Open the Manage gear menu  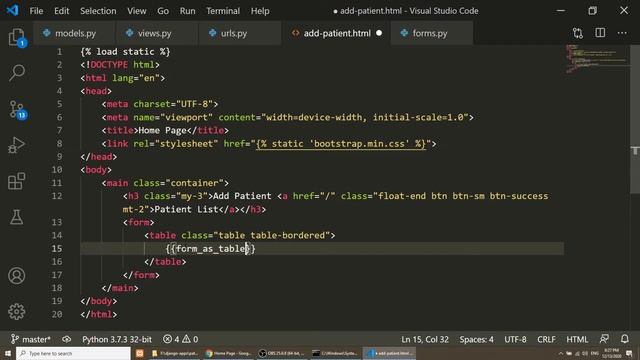tap(16, 311)
